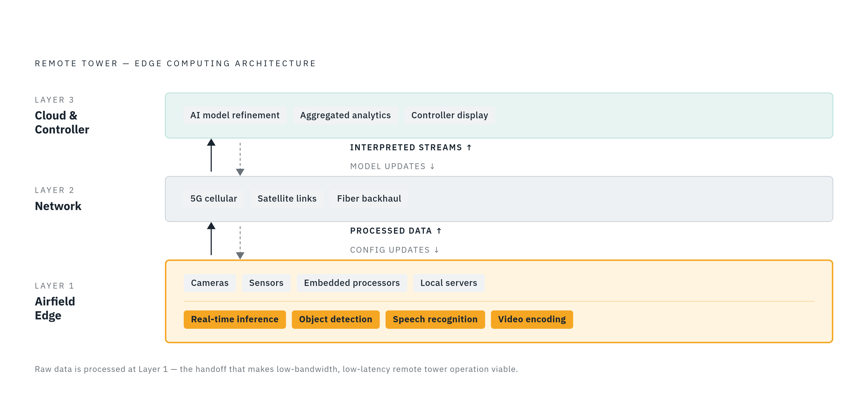Click the Airfield Edge heading
Viewport: 868px width, 409px height.
tap(55, 308)
